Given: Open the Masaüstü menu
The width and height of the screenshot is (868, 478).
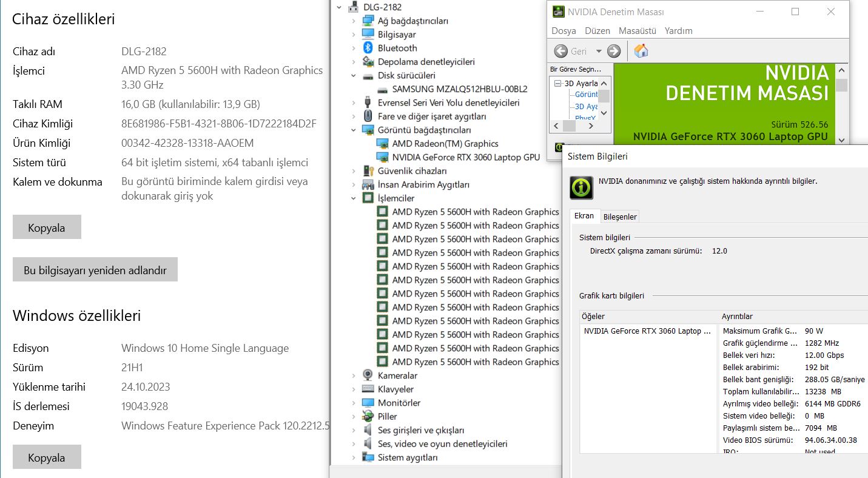Looking at the screenshot, I should point(638,30).
